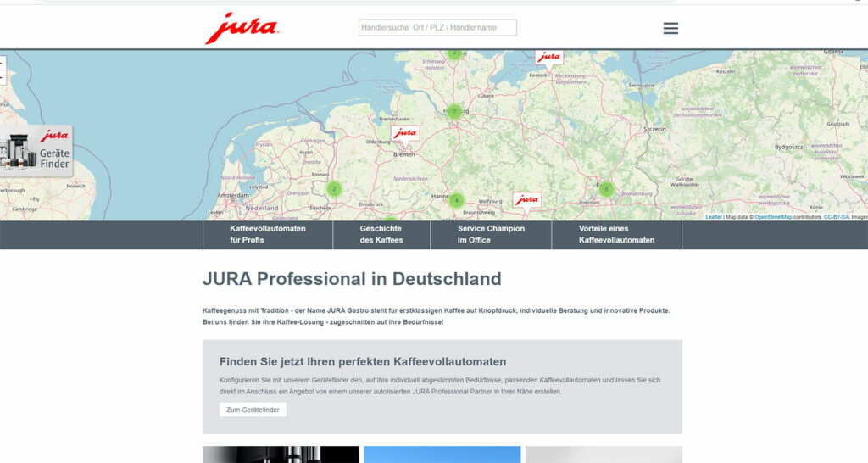This screenshot has height=463, width=868.
Task: Open the OpenStreetMap attribution link
Action: pos(773,217)
